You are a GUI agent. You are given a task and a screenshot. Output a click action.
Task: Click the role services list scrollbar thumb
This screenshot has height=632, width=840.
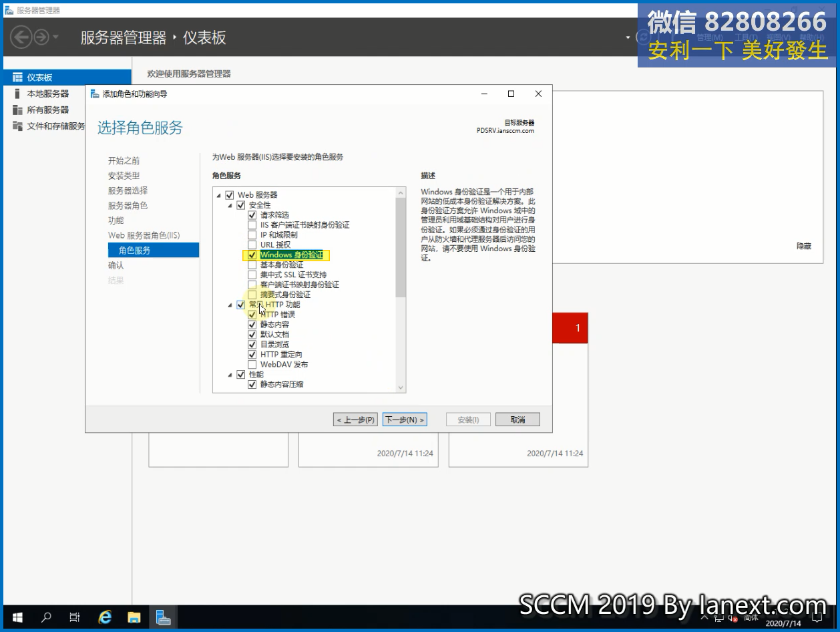point(401,247)
